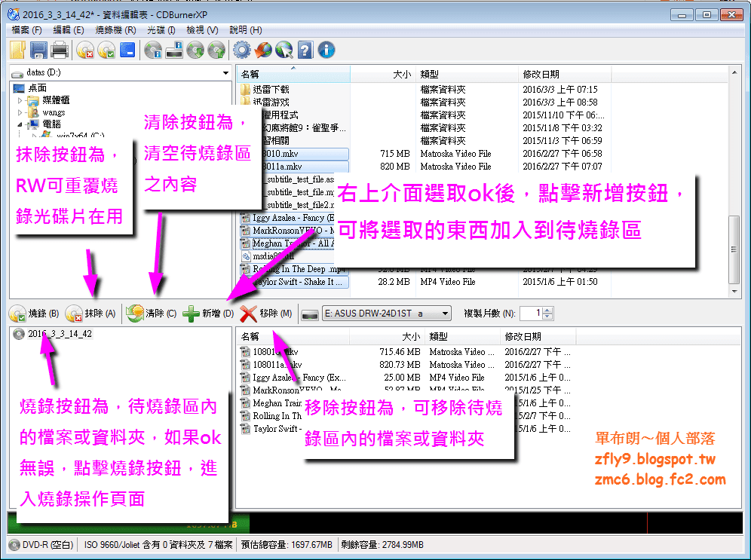
Task: Sort upper file list by 大小 column
Action: coord(383,75)
